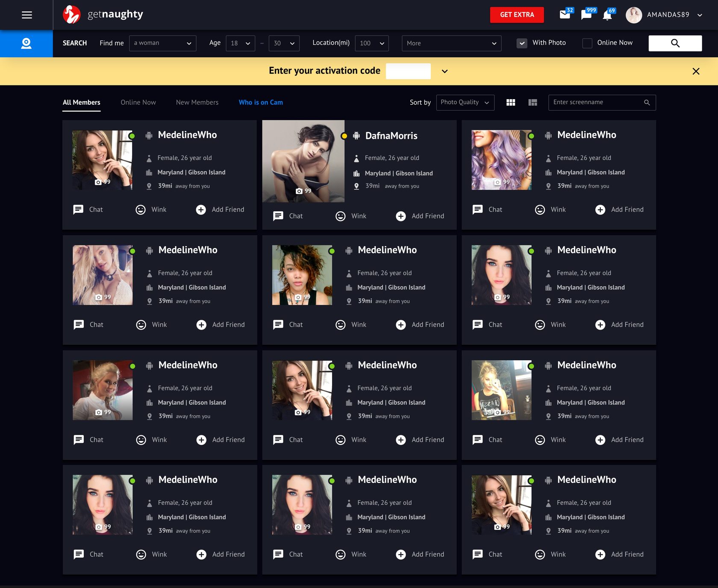Open the Photo Quality sort dropdown
This screenshot has width=718, height=588.
point(465,103)
